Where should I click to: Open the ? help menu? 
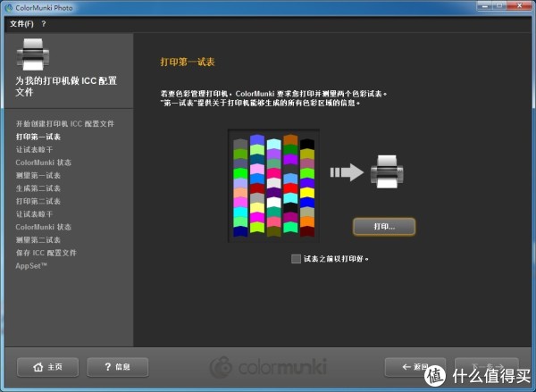click(x=44, y=24)
